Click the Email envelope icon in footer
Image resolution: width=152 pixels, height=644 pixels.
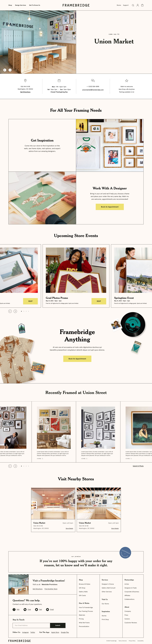tap(48, 609)
